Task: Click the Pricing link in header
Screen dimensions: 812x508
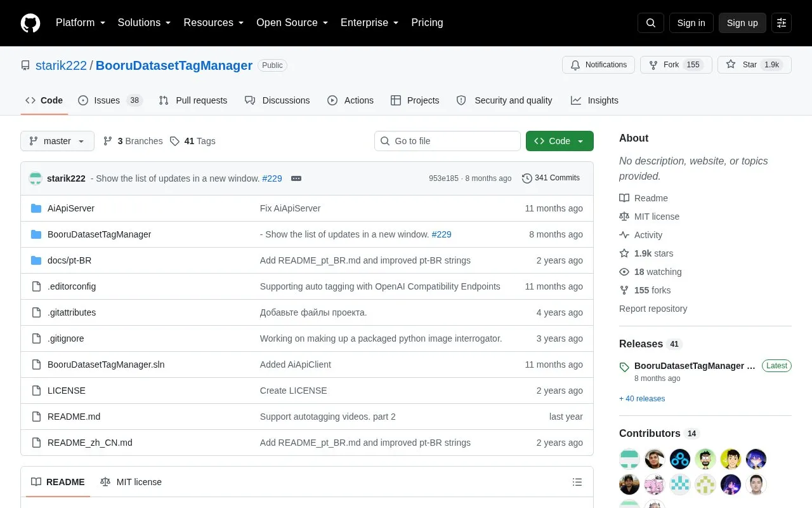Action: click(x=427, y=23)
